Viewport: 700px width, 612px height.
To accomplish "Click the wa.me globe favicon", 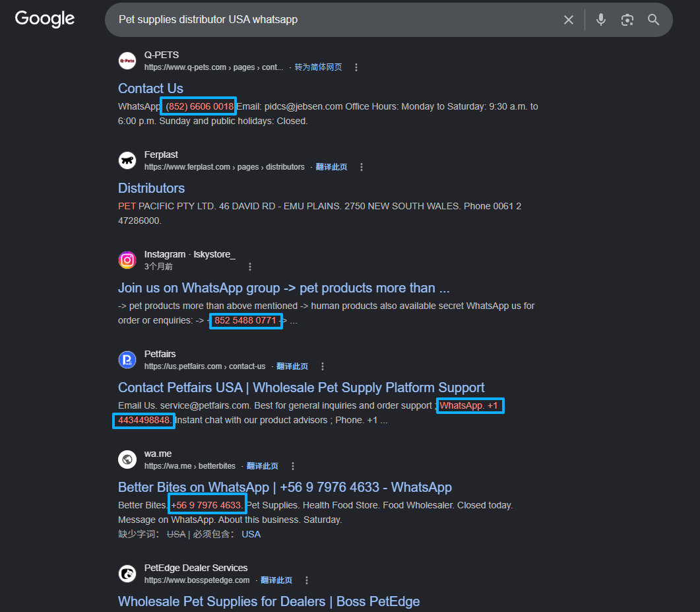I will [127, 459].
